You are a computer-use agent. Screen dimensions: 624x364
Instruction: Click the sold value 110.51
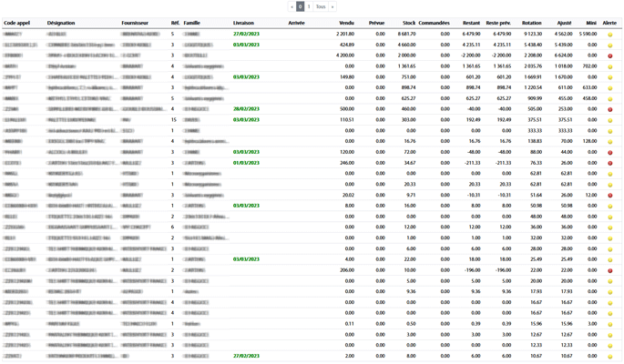pos(347,120)
